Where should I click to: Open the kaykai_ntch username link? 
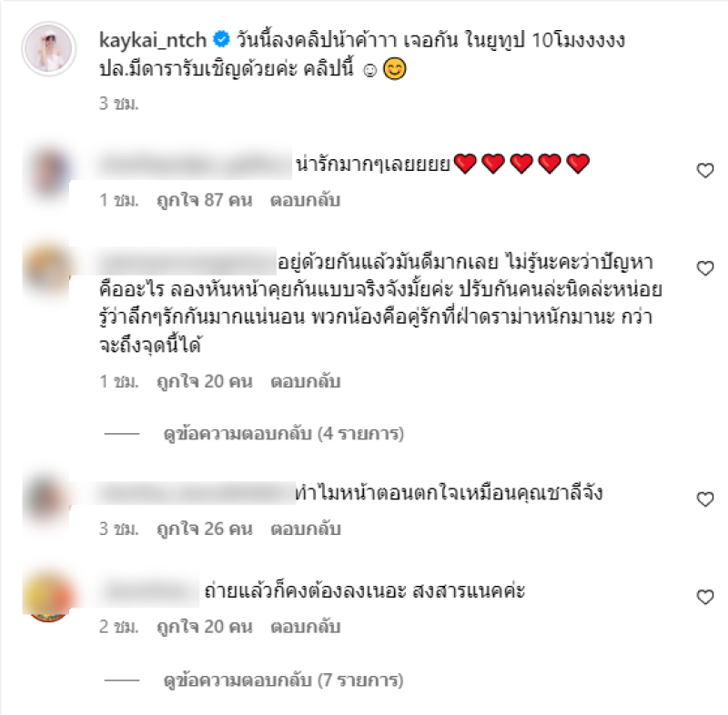pyautogui.click(x=153, y=40)
